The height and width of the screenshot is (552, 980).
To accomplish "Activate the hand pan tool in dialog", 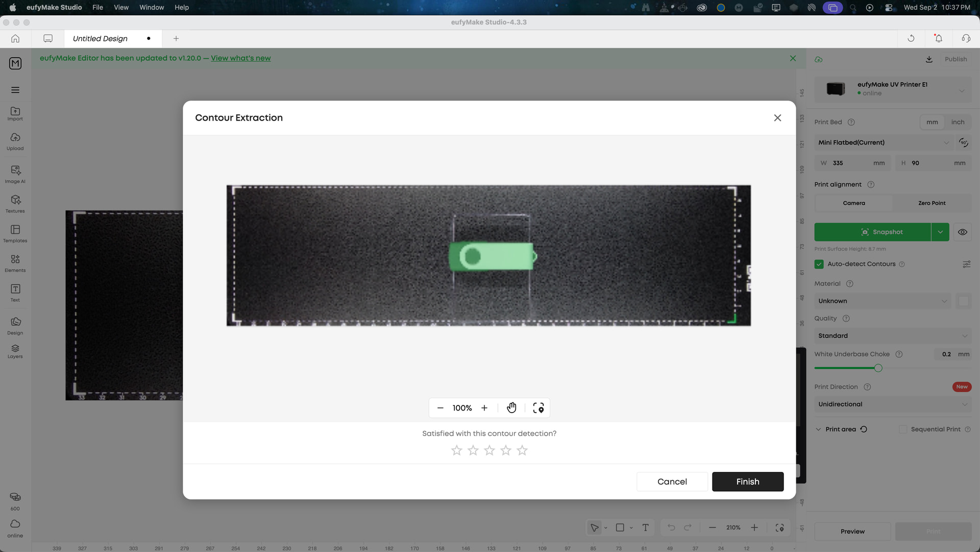I will [511, 408].
